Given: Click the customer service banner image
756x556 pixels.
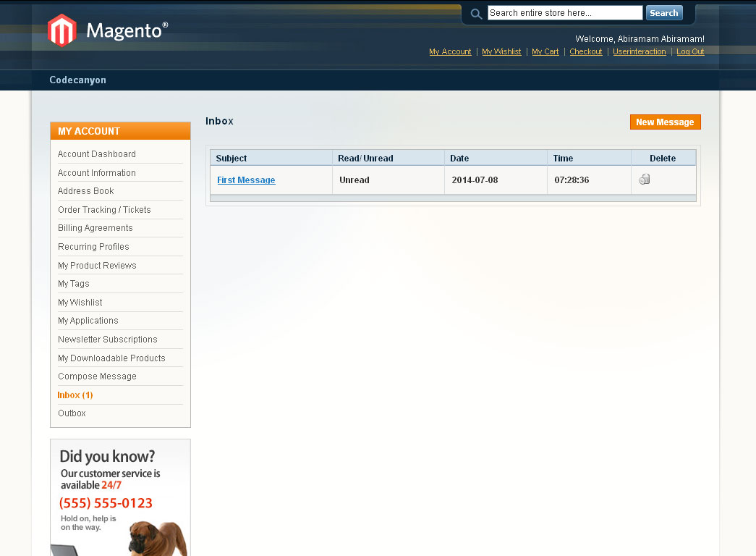Looking at the screenshot, I should [120, 497].
